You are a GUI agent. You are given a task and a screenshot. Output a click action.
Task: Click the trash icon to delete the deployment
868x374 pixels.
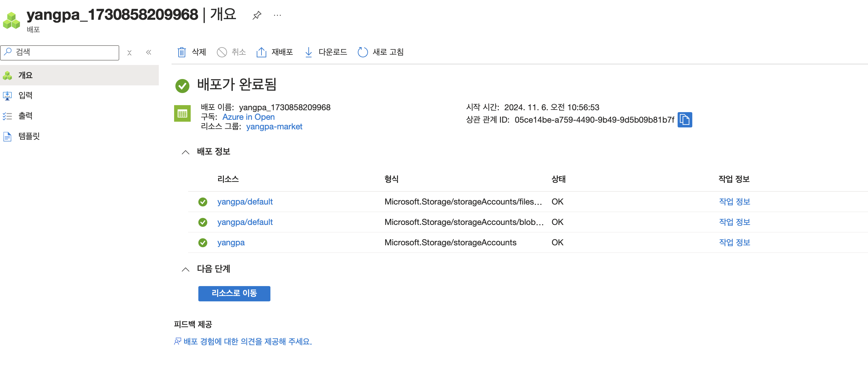(182, 52)
